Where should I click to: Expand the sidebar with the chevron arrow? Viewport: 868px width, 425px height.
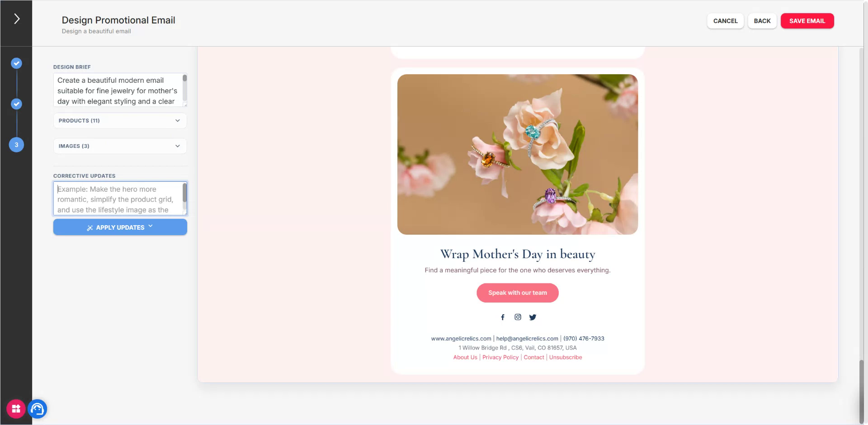coord(17,19)
